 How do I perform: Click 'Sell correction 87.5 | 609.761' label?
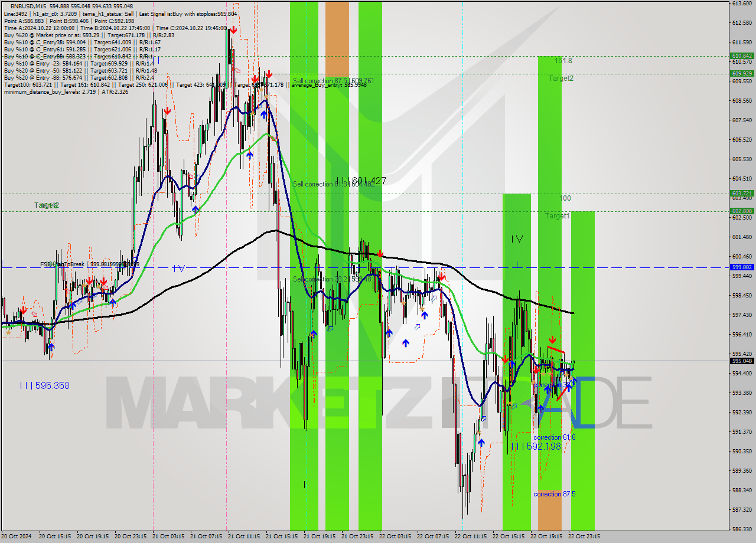[334, 80]
